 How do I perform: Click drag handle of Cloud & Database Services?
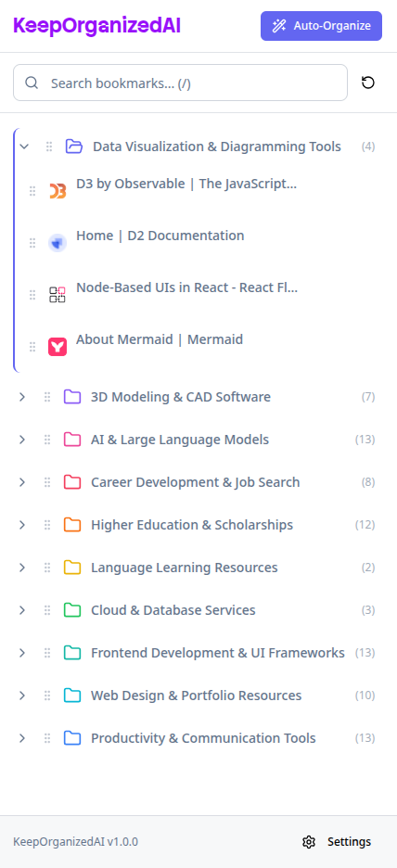(47, 610)
